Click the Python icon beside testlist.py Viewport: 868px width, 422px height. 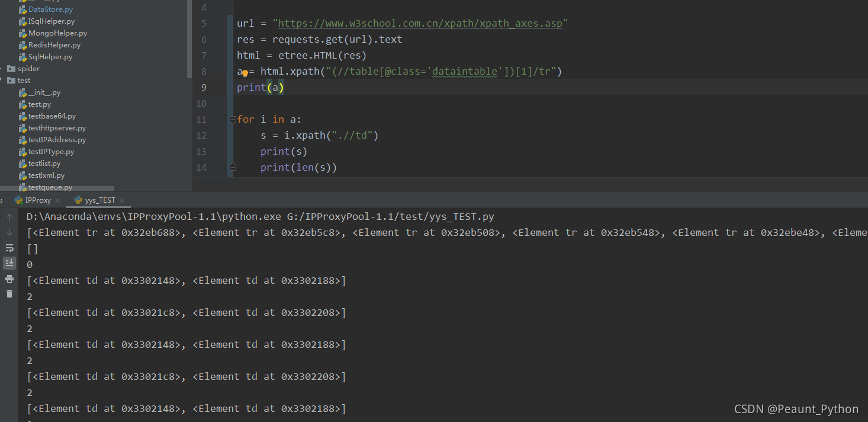(x=22, y=164)
